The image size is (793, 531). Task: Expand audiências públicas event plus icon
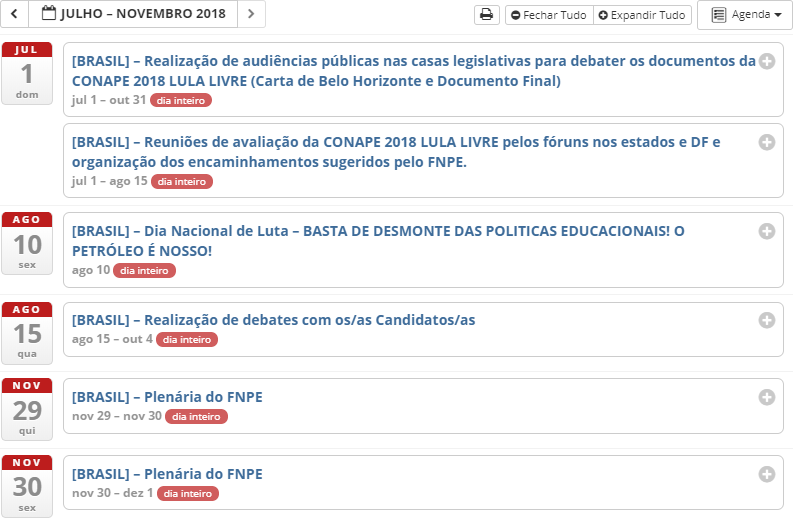767,61
